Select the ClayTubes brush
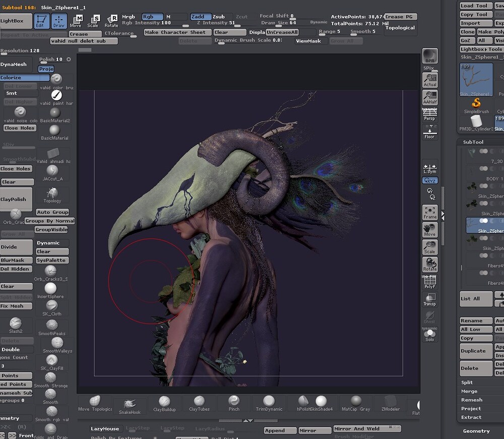The image size is (504, 439). [199, 404]
